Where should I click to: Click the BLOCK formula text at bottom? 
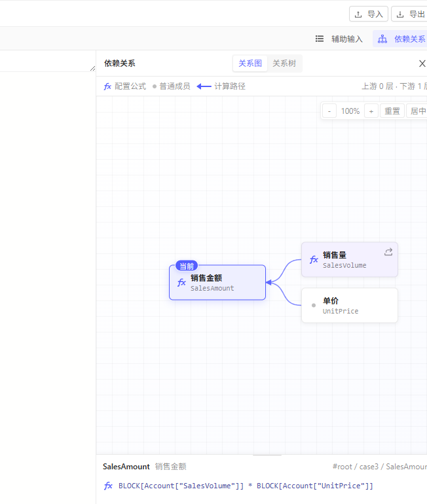pos(246,486)
